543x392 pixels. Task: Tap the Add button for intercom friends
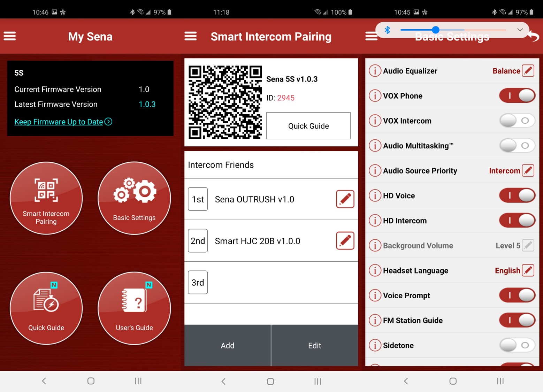coord(227,345)
